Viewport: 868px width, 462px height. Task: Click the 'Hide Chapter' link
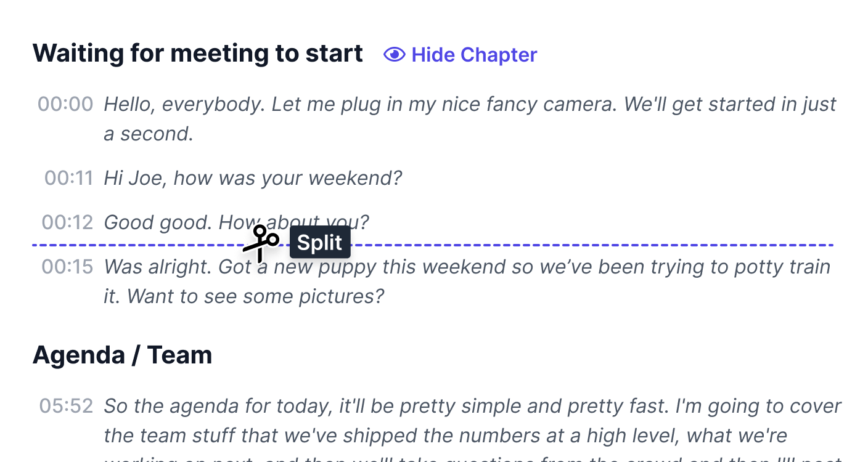474,55
